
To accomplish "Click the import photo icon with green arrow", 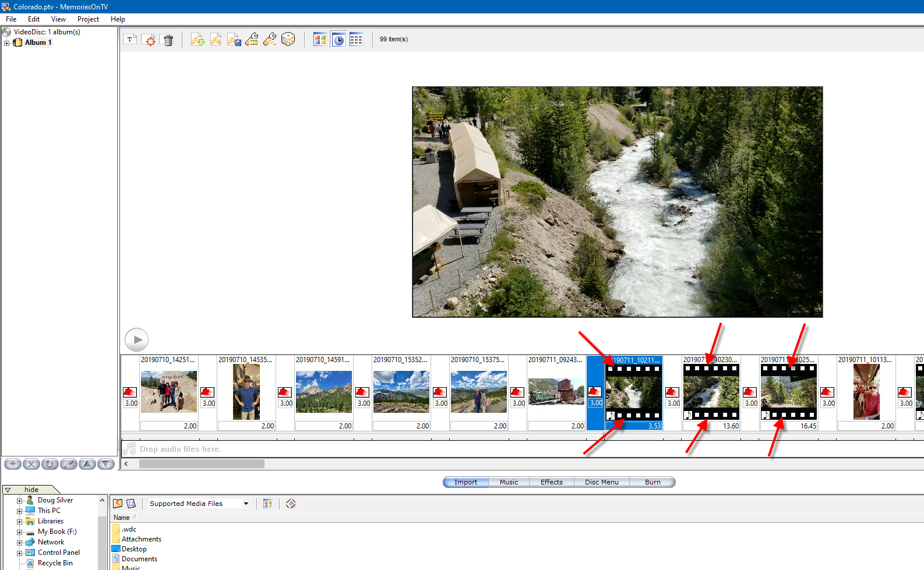I will pos(198,40).
